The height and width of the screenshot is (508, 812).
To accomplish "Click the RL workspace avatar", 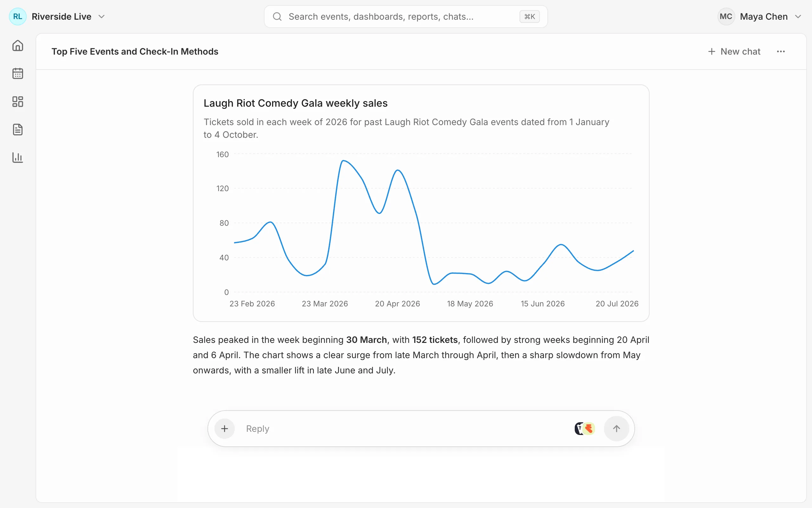I will (x=17, y=17).
